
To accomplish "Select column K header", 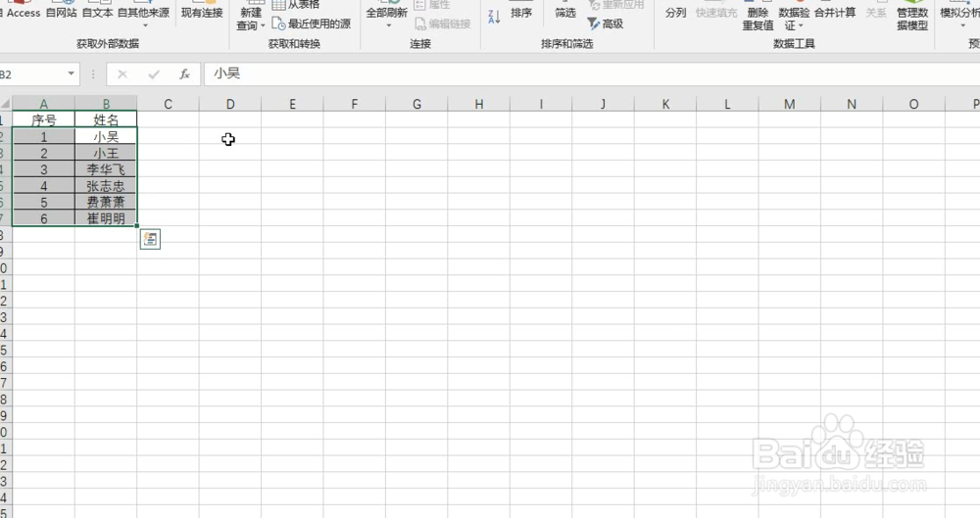I will (x=665, y=104).
